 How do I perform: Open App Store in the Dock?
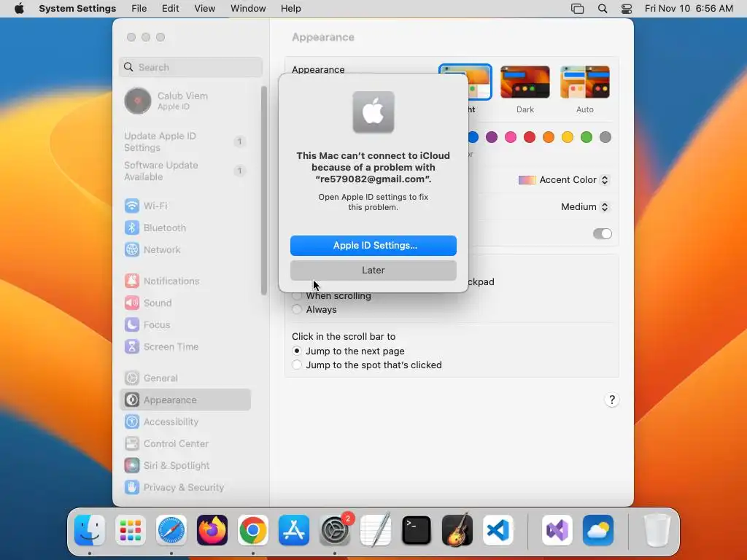click(294, 530)
